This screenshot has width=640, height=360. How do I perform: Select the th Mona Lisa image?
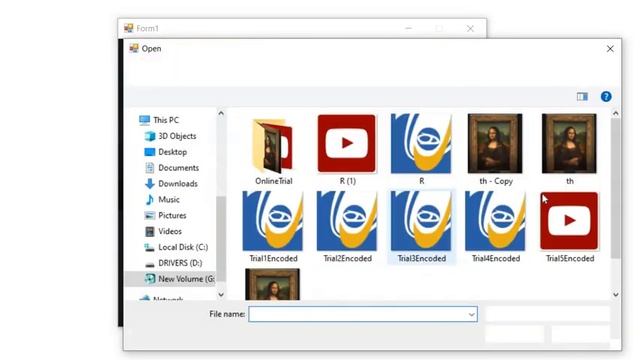(x=569, y=143)
